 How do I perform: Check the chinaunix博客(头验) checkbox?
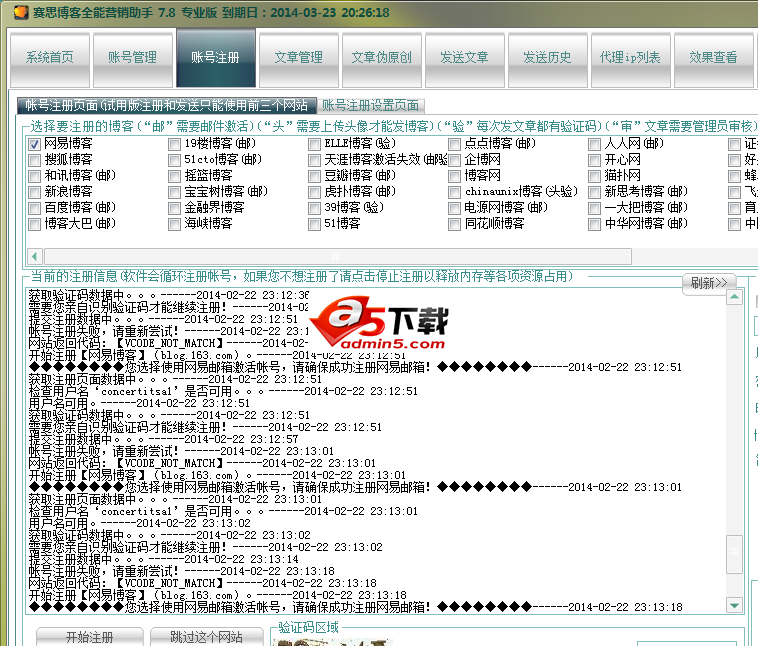tap(454, 192)
